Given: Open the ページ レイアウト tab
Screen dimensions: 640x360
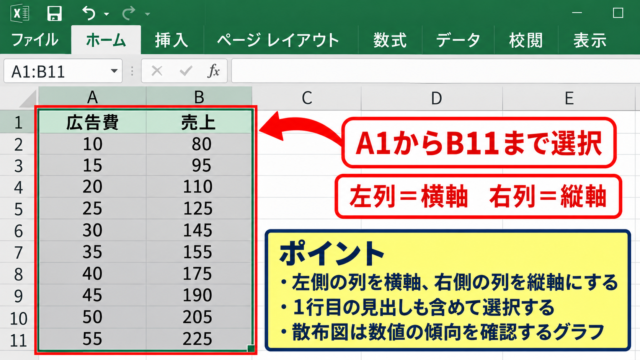Looking at the screenshot, I should 278,40.
